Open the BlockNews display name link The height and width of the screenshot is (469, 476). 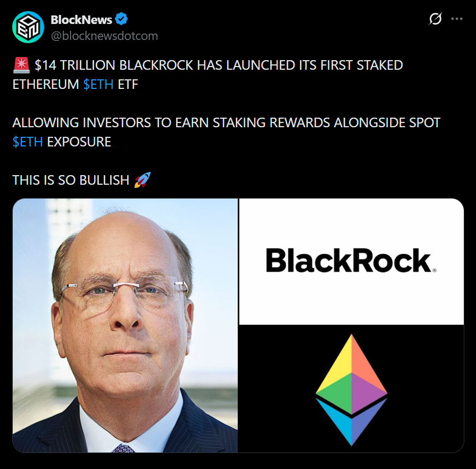coord(81,20)
